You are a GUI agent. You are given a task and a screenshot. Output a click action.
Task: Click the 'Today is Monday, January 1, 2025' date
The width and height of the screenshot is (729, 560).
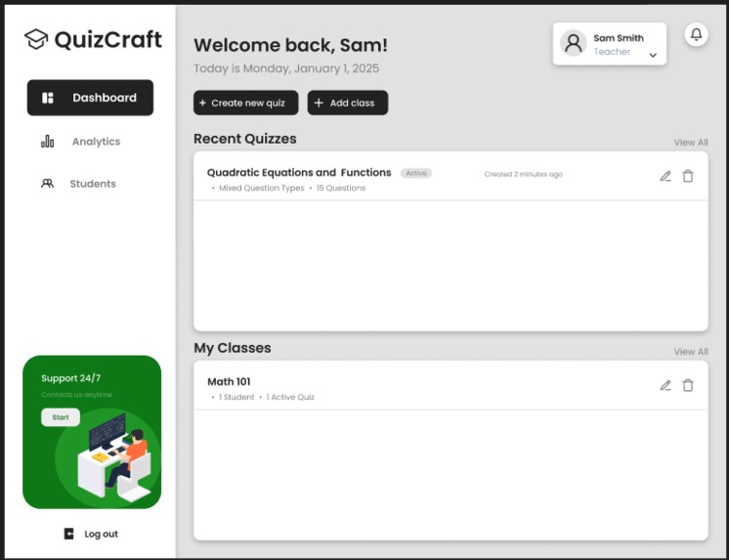tap(286, 68)
